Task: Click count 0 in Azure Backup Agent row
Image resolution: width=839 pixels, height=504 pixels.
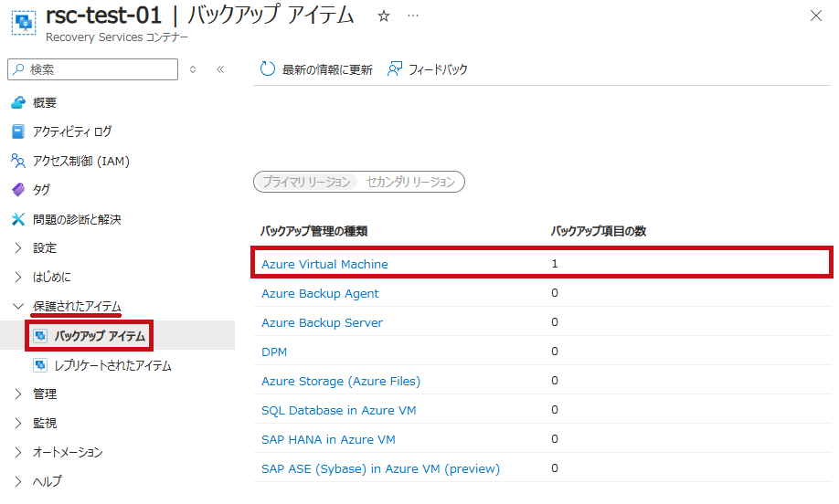Action: point(555,293)
